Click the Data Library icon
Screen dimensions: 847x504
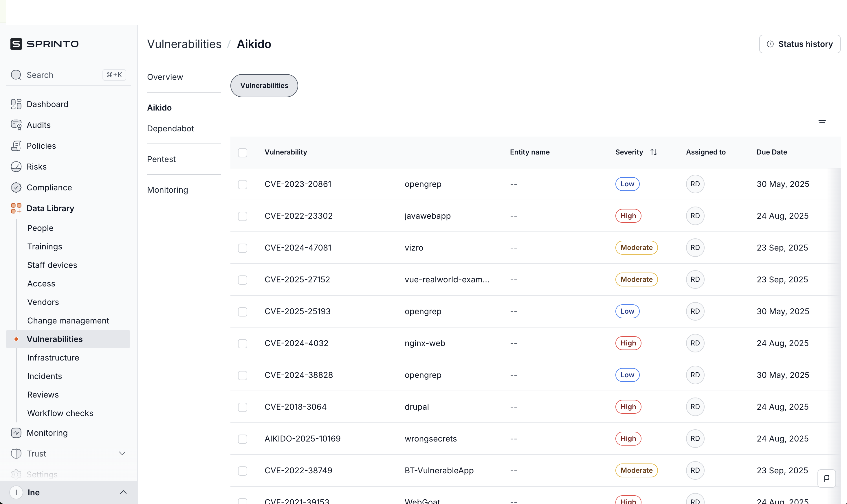point(16,208)
